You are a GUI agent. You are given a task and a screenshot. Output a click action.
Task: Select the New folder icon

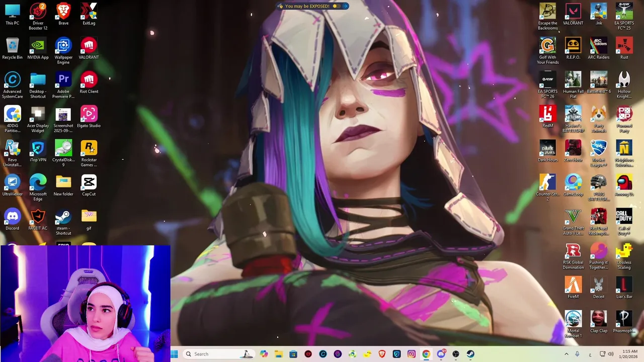(x=63, y=186)
